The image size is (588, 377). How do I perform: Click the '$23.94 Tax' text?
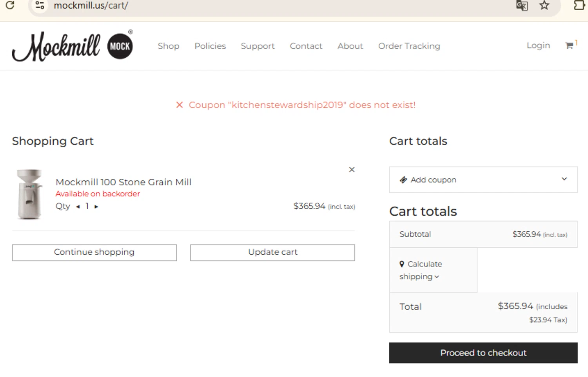tap(548, 320)
